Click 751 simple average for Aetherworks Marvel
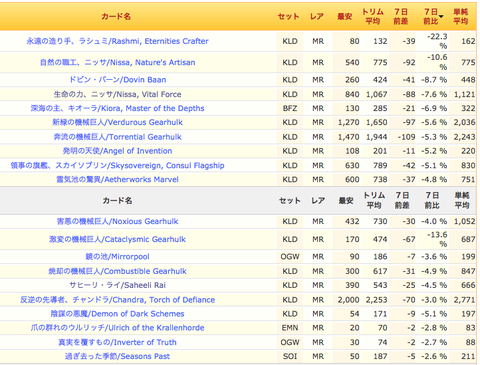 (468, 179)
